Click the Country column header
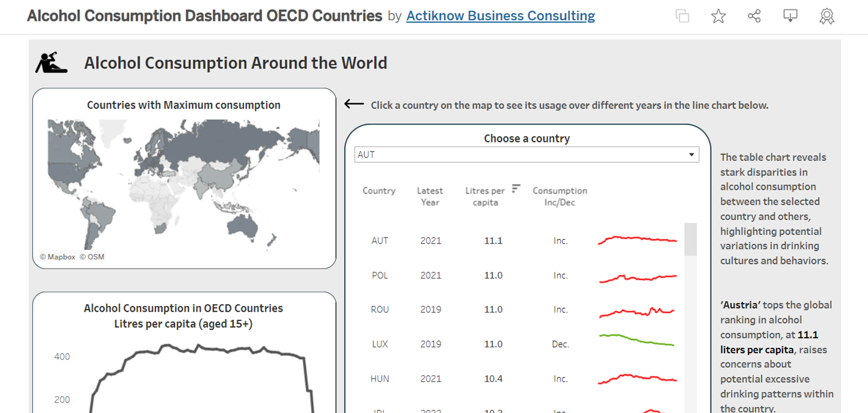Viewport: 868px width, 413px height. click(379, 191)
